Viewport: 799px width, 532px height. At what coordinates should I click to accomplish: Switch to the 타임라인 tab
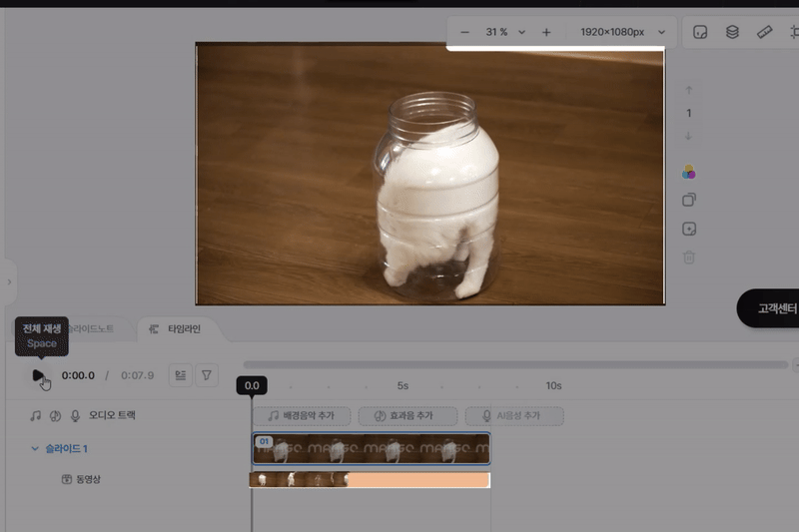176,328
